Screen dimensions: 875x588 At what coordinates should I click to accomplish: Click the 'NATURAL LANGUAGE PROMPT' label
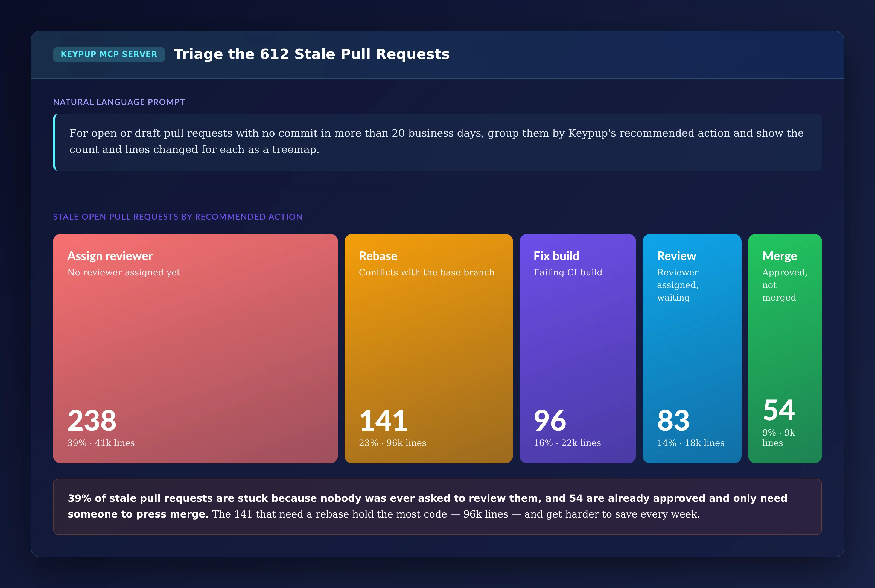(x=119, y=102)
